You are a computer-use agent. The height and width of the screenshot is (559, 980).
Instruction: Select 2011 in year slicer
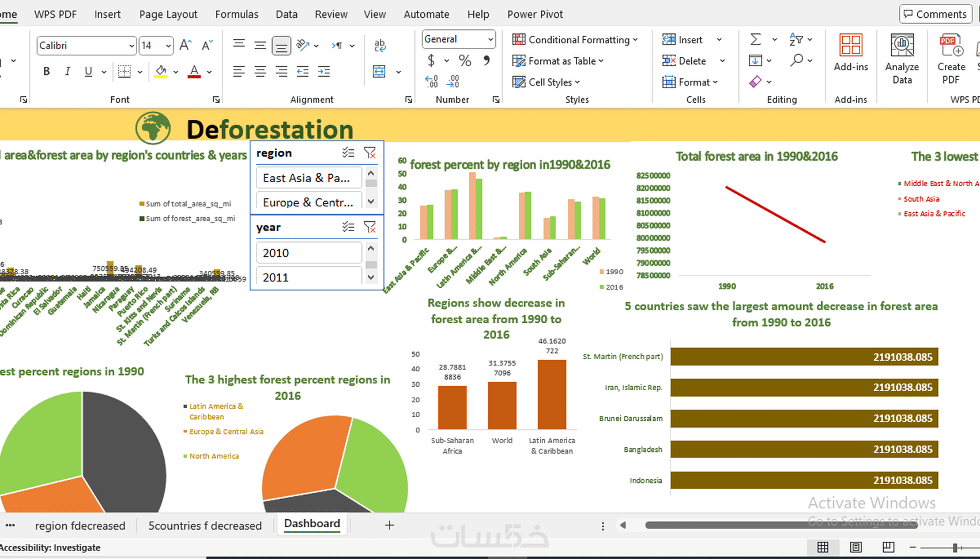309,276
